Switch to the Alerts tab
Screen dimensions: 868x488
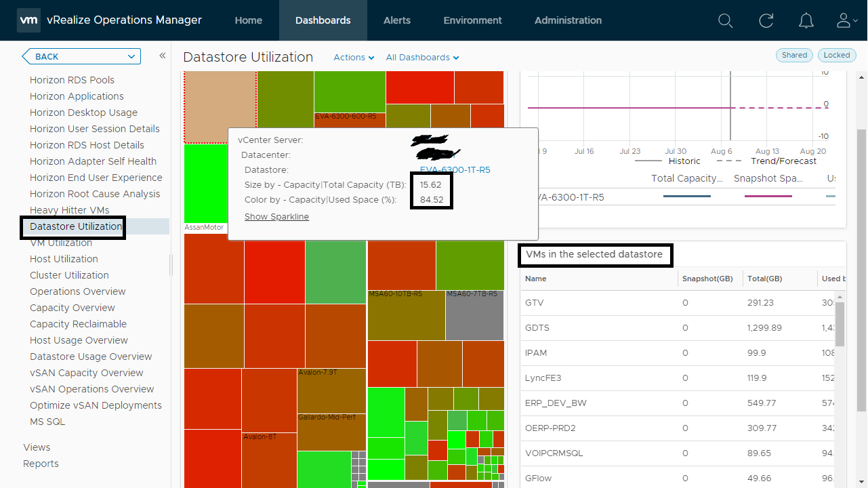[x=396, y=20]
